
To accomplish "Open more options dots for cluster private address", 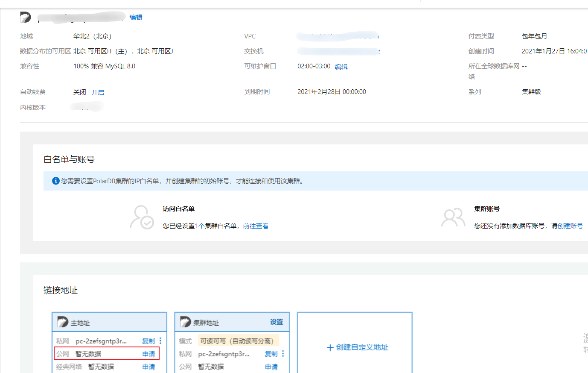I will click(x=283, y=353).
